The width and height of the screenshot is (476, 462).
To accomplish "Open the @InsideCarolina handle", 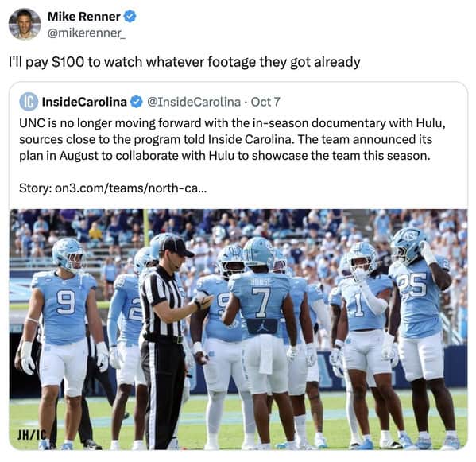I will [x=194, y=102].
